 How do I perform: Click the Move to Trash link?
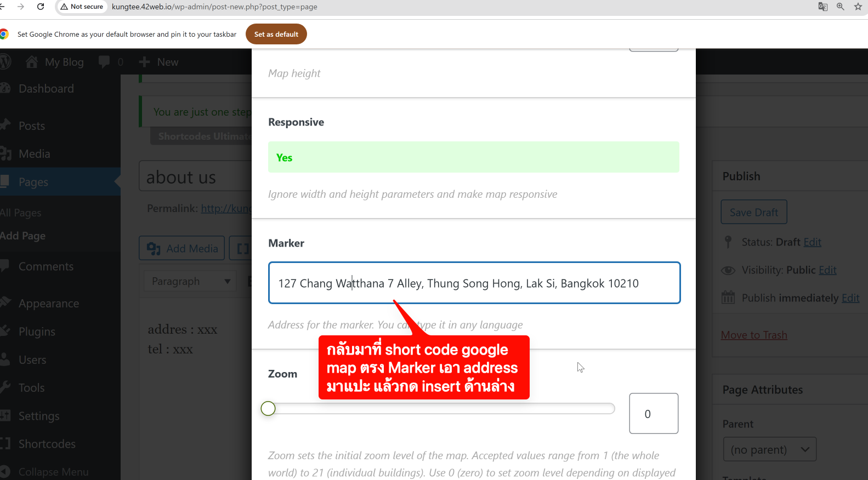coord(753,335)
